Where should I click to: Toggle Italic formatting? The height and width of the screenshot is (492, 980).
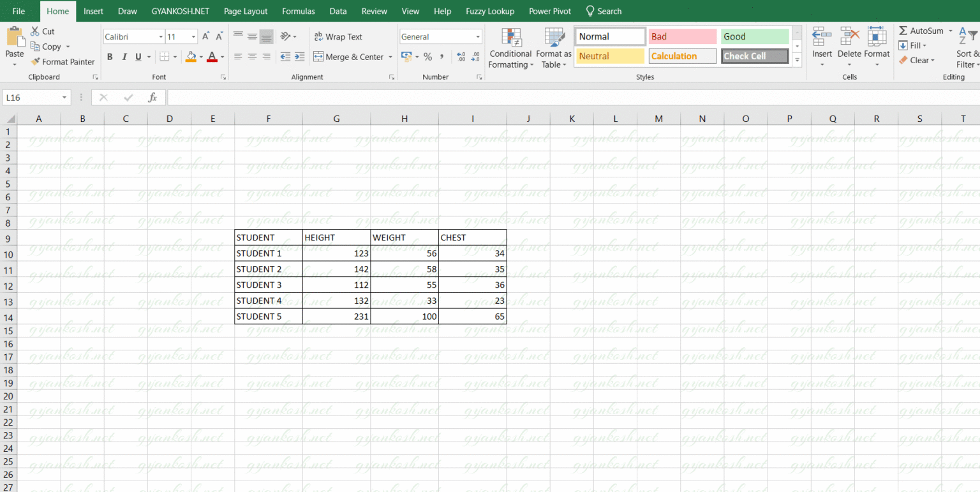click(x=124, y=57)
